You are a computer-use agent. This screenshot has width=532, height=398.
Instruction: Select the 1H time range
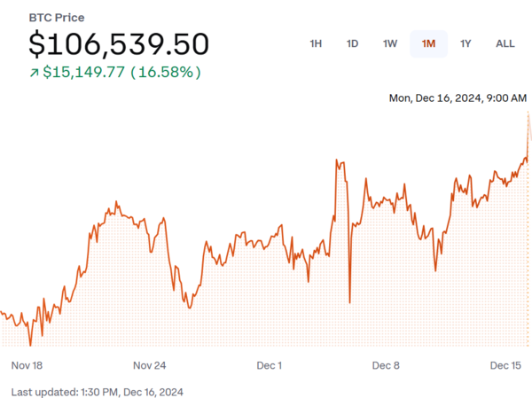pos(316,43)
